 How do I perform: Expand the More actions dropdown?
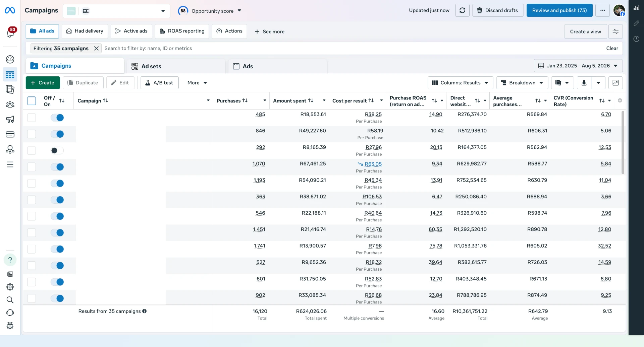tap(197, 83)
